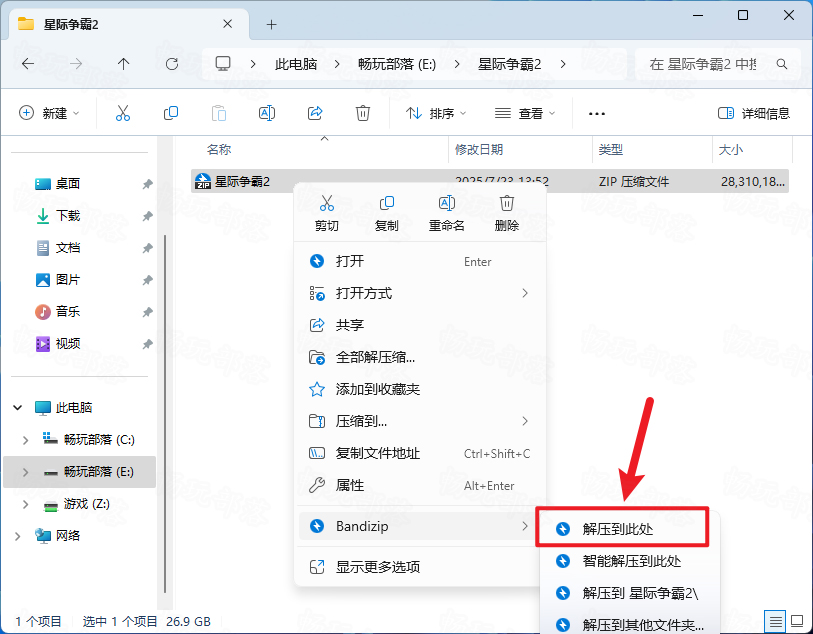
Task: Select 复制 in the context menu
Action: tap(387, 213)
